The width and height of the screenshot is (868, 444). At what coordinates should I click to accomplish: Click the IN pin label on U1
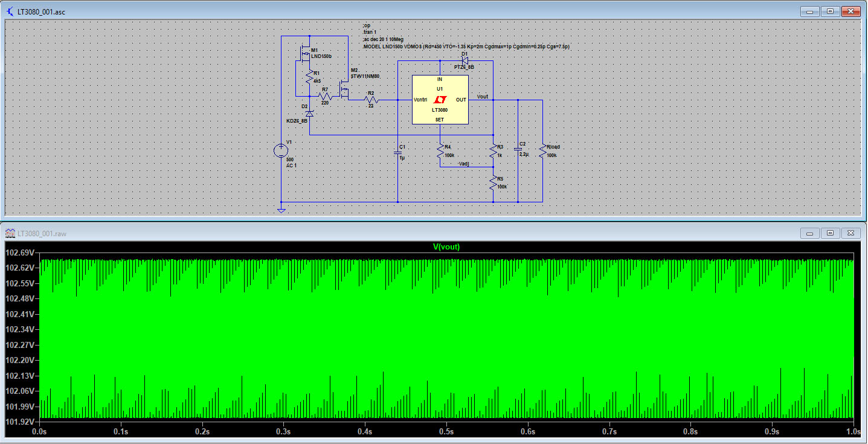point(440,79)
